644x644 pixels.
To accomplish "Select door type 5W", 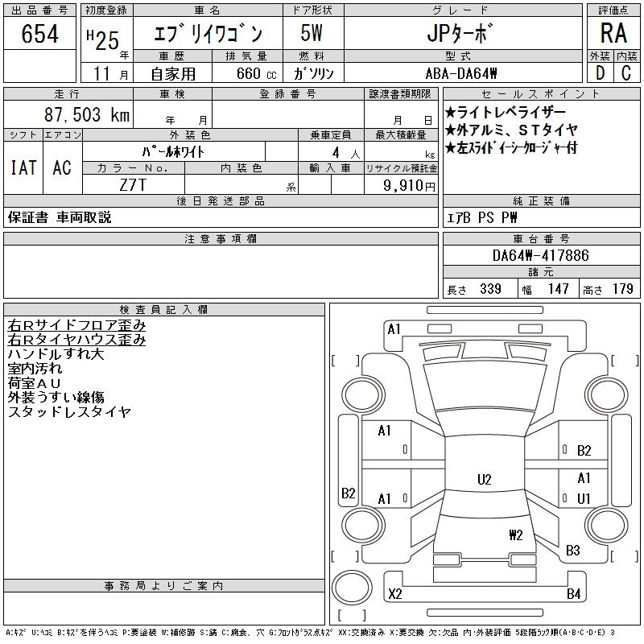I will (x=312, y=33).
